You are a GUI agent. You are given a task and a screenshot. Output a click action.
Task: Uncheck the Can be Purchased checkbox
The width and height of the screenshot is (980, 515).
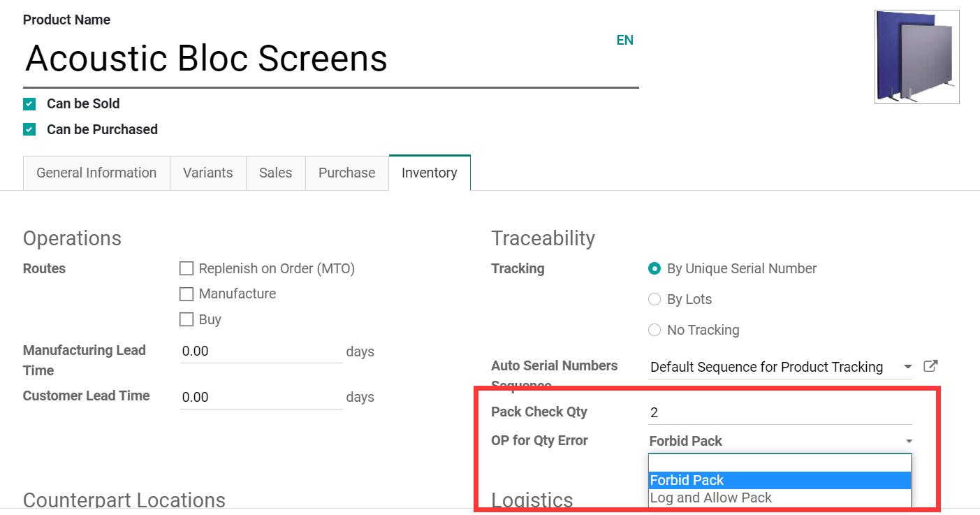pos(29,130)
